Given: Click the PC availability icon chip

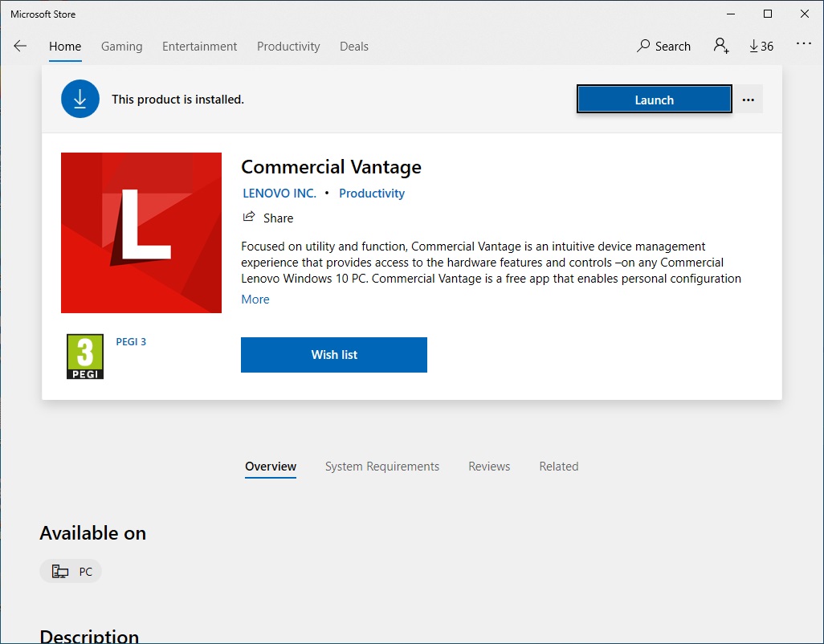Looking at the screenshot, I should pos(71,571).
